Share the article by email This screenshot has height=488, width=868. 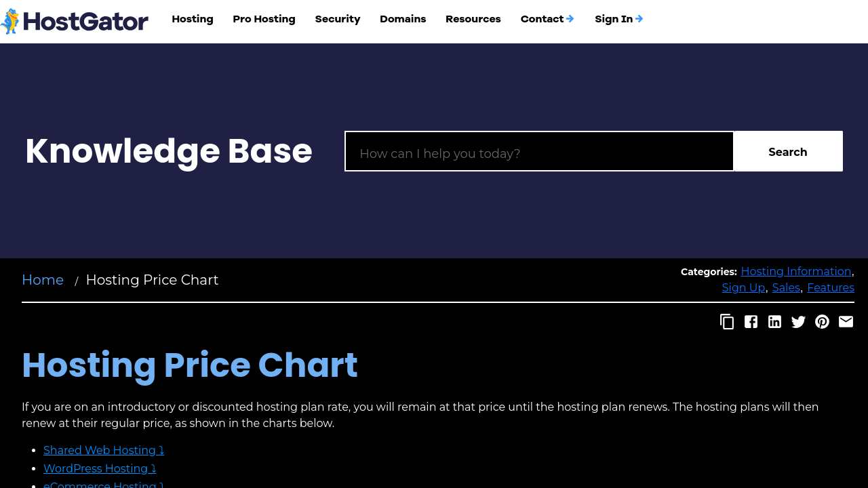[x=846, y=322]
